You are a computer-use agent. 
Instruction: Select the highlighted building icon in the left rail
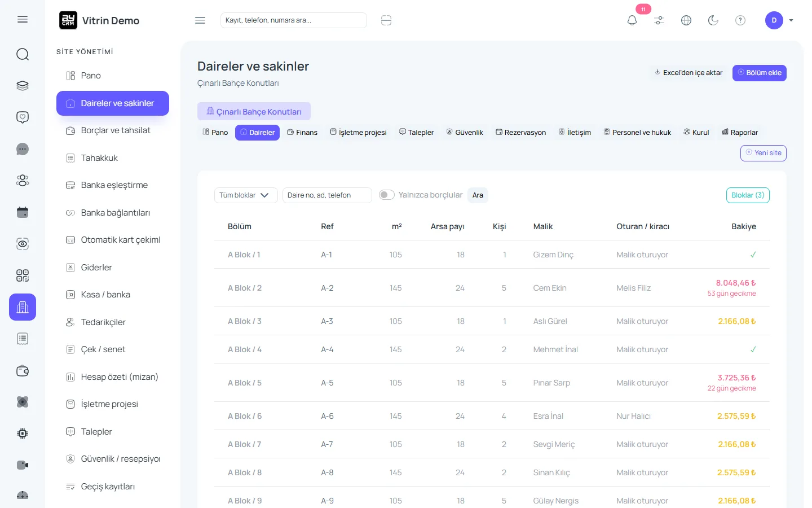point(23,307)
